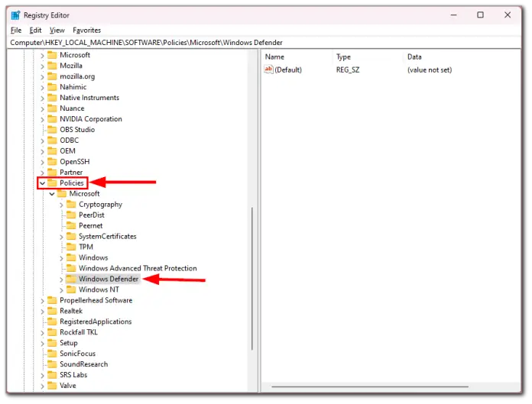The image size is (532, 404).
Task: Click the SonicFocus folder icon
Action: click(52, 354)
